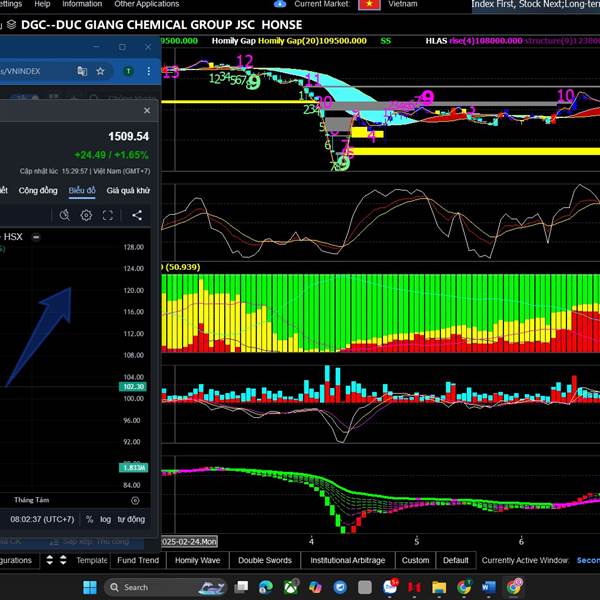The height and width of the screenshot is (600, 600).
Task: Open the Xbox app from the taskbar
Action: click(291, 587)
